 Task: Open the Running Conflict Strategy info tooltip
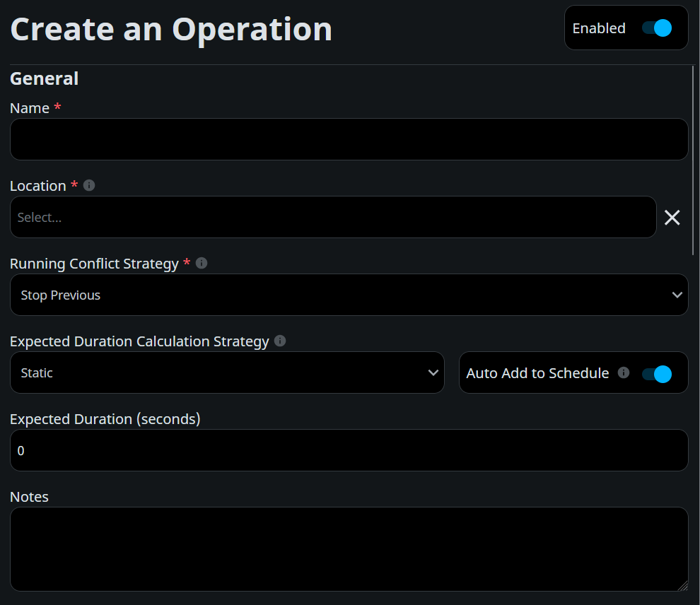201,263
